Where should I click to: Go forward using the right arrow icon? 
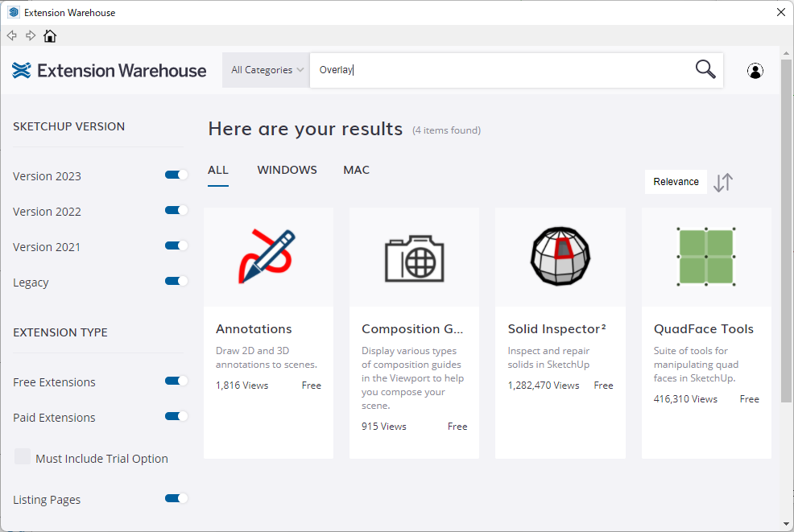(31, 35)
